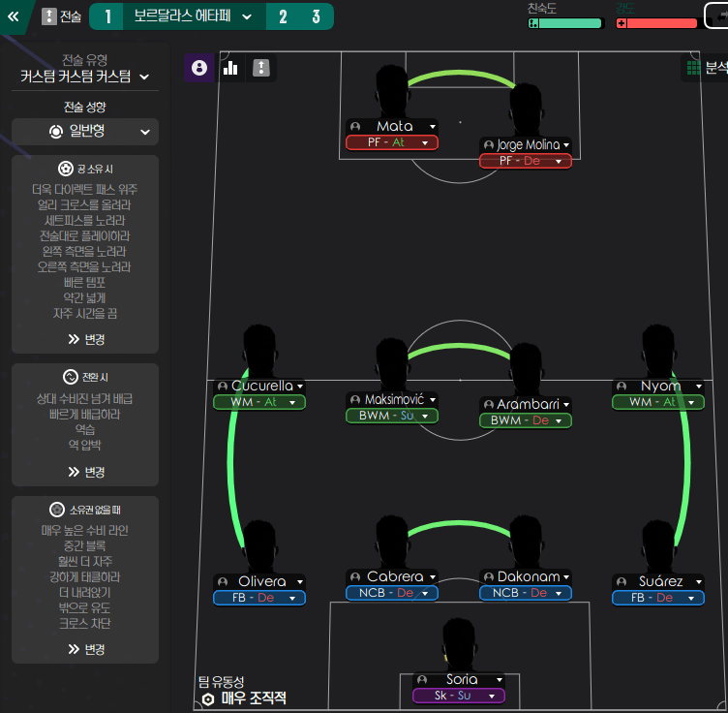
Task: Click the green grid analysis icon
Action: [694, 68]
